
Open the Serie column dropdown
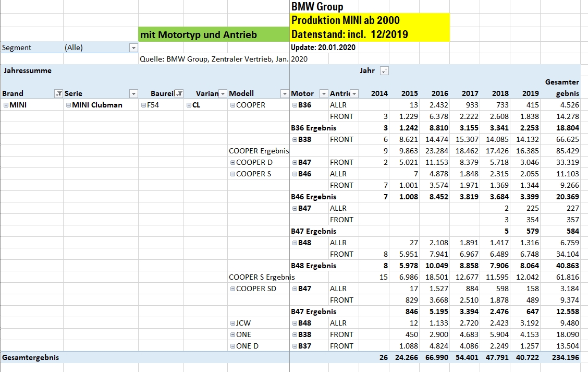[x=133, y=93]
